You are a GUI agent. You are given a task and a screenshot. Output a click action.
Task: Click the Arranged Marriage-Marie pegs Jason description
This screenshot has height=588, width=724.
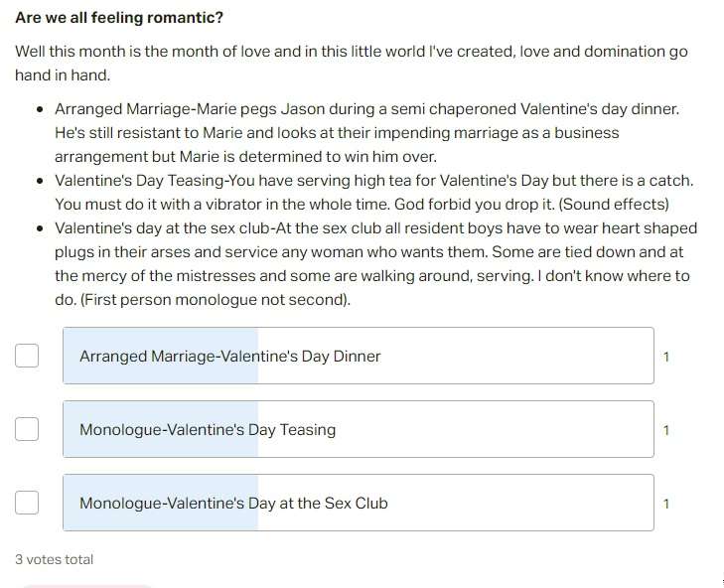click(367, 132)
